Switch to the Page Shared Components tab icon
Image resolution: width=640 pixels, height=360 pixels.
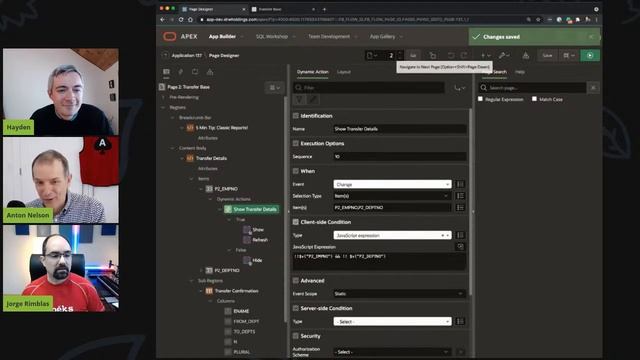pyautogui.click(x=210, y=72)
